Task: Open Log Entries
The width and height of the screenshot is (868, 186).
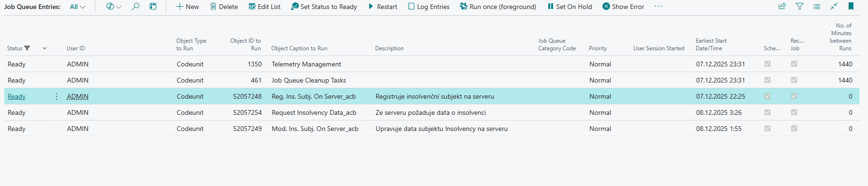Action: pyautogui.click(x=429, y=7)
